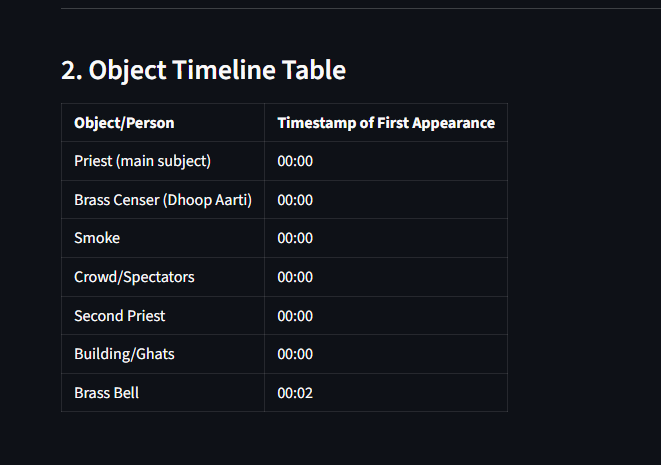Click the word 'Timeline' in the heading

(224, 70)
